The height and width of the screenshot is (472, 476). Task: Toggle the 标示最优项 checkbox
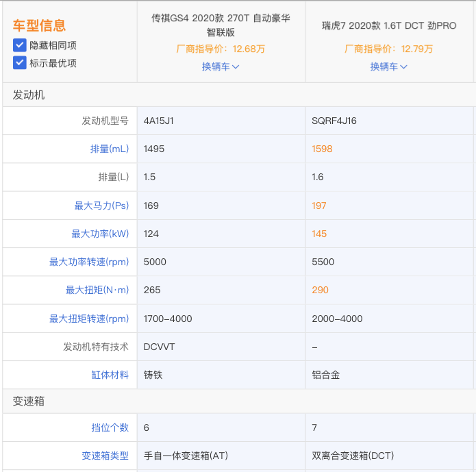pyautogui.click(x=20, y=63)
